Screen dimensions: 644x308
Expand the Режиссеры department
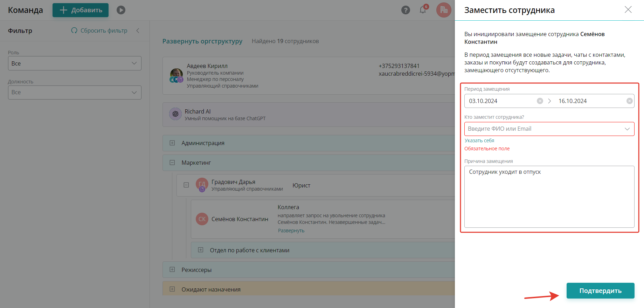(x=172, y=270)
